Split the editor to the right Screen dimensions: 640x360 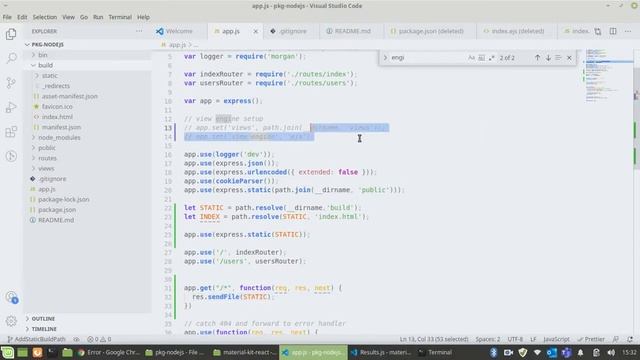click(x=613, y=31)
